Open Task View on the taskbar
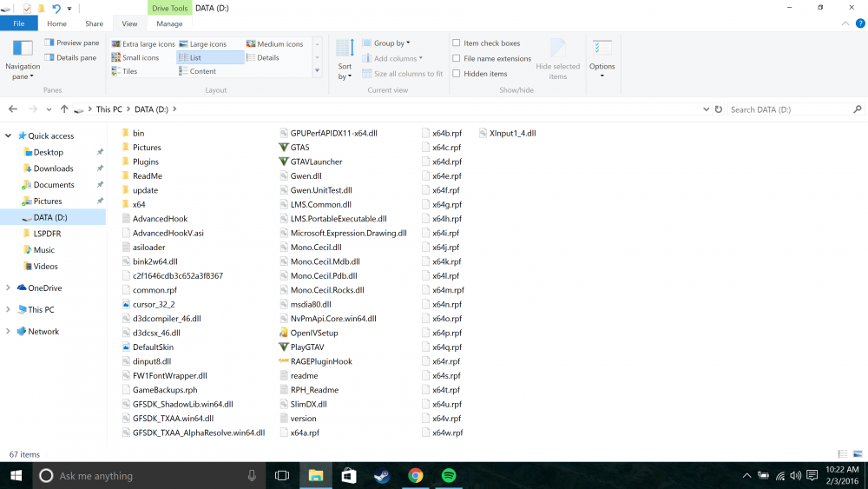The height and width of the screenshot is (489, 868). coord(282,476)
